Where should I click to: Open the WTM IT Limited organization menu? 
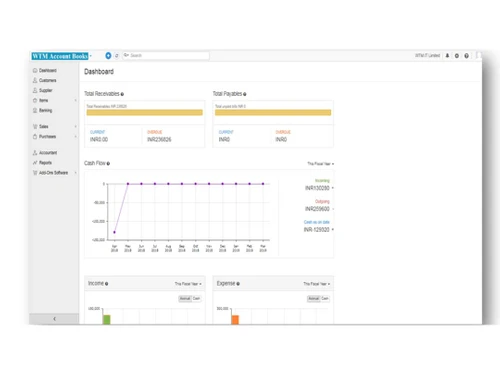click(427, 55)
